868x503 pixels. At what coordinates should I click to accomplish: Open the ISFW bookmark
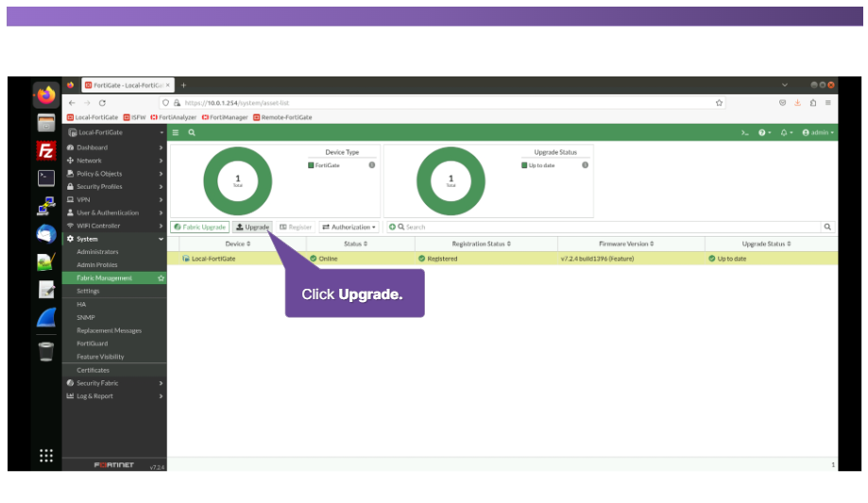coord(134,117)
